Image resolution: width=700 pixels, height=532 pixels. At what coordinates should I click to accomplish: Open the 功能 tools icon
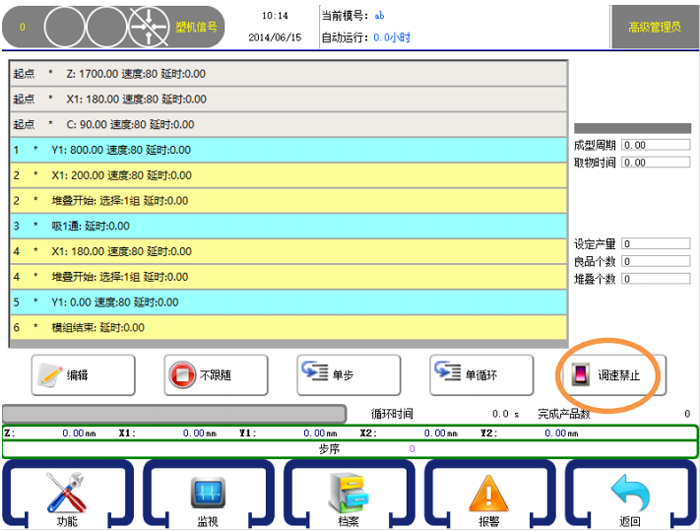click(x=68, y=495)
